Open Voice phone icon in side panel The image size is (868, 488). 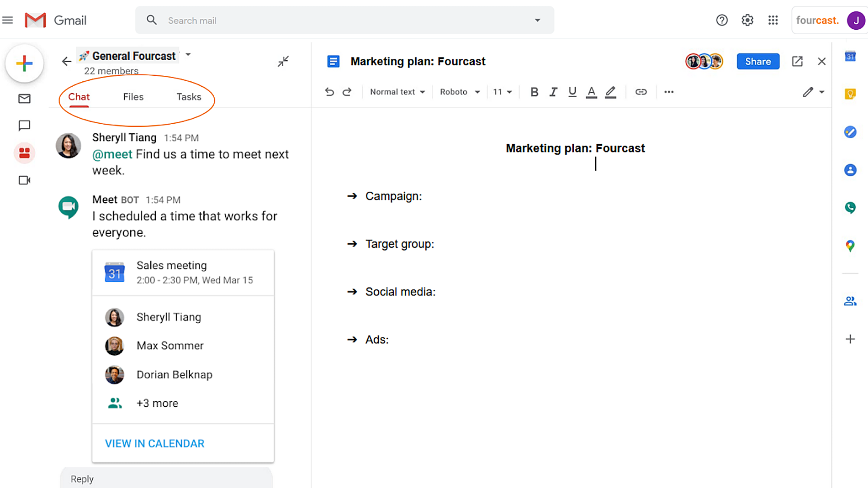point(850,208)
